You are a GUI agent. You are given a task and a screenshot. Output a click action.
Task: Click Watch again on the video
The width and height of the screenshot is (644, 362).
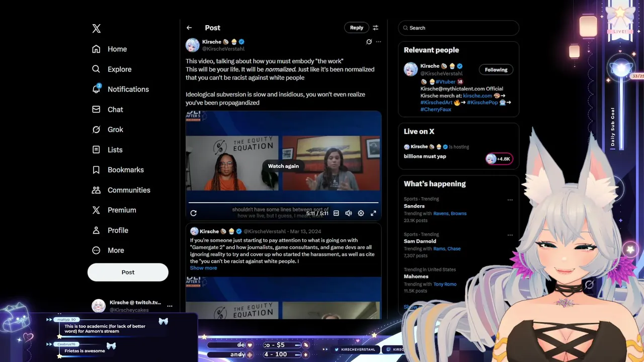[x=283, y=166]
